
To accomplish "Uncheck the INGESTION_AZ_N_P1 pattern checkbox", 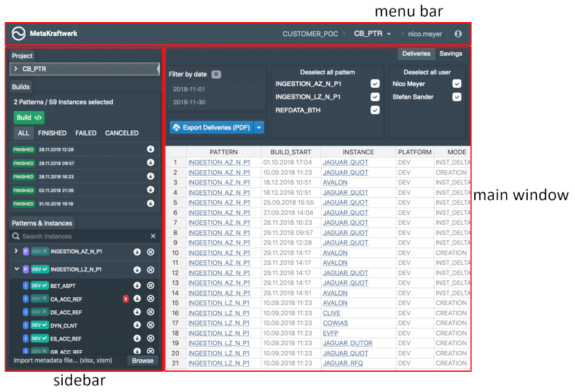I will click(375, 84).
